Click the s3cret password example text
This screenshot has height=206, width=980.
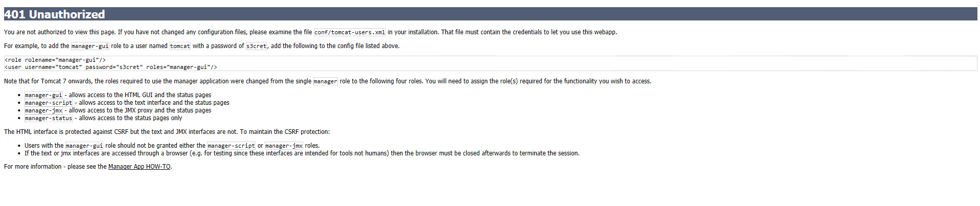point(256,46)
